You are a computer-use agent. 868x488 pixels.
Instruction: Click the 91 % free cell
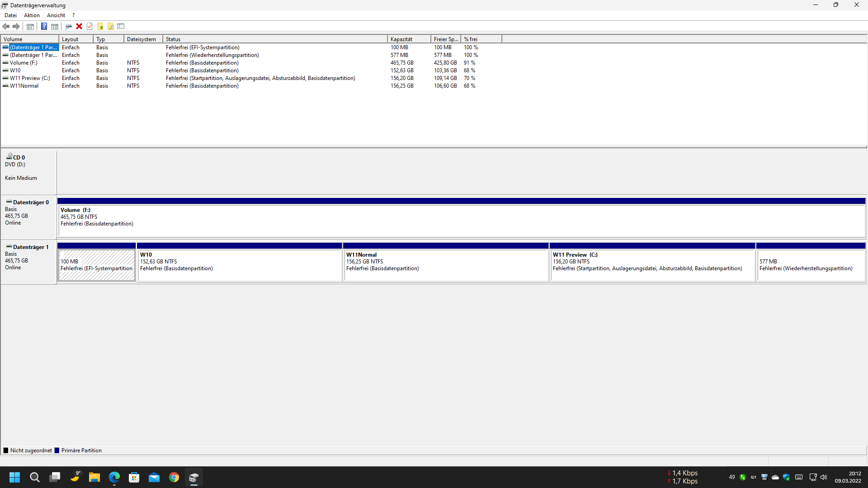pos(469,63)
